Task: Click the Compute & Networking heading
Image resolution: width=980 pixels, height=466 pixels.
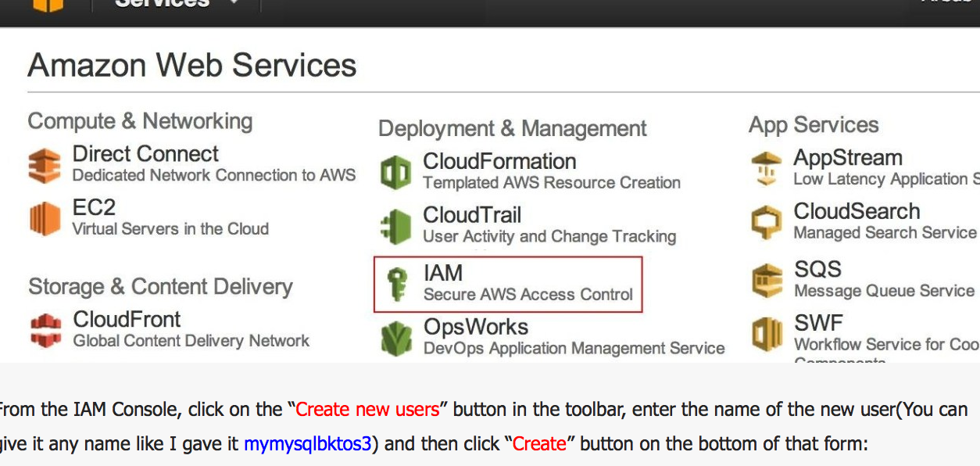Action: tap(140, 121)
